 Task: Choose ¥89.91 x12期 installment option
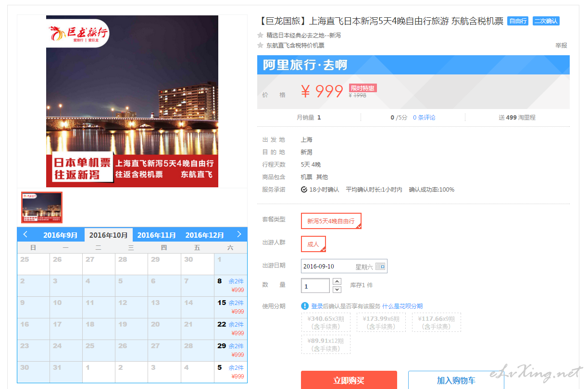pos(326,344)
